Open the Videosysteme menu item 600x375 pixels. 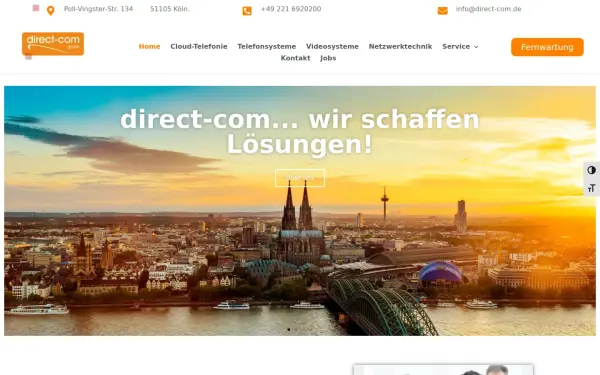click(332, 46)
